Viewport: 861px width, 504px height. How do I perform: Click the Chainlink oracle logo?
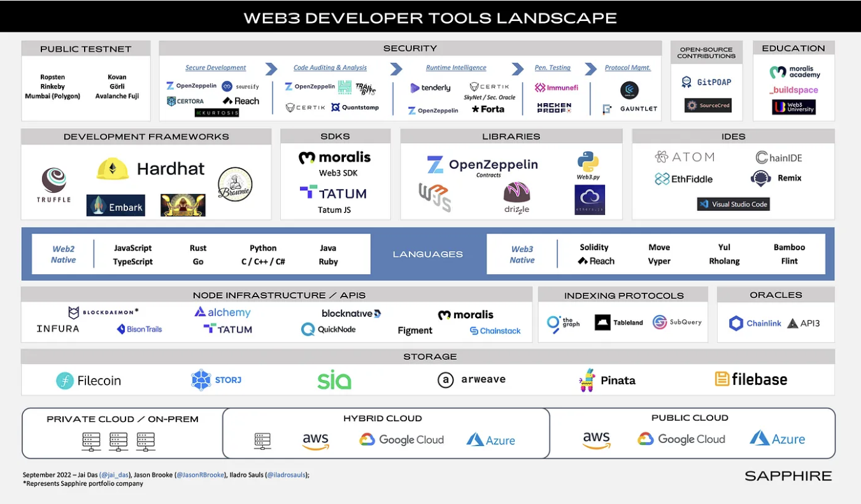tap(755, 323)
